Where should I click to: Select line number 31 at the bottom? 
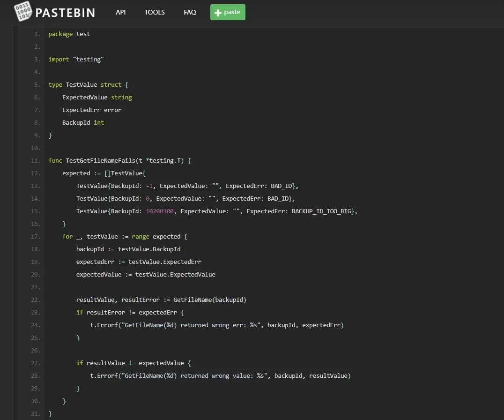pos(36,414)
